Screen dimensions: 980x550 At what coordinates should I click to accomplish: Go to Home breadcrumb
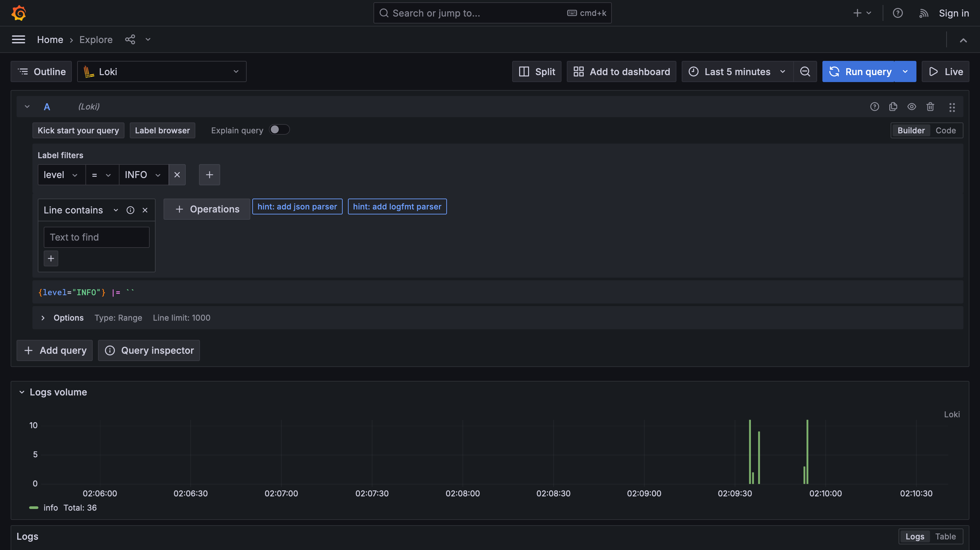point(50,40)
